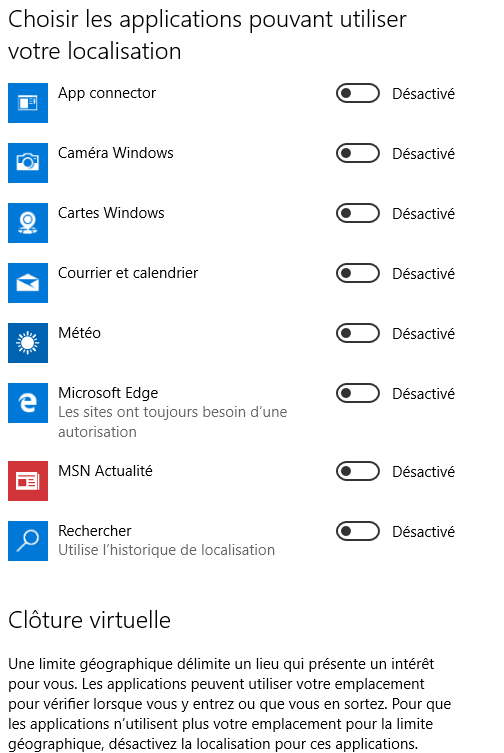Click the Clôture virtuelle heading
Screen dimensions: 504x753
pyautogui.click(x=89, y=619)
